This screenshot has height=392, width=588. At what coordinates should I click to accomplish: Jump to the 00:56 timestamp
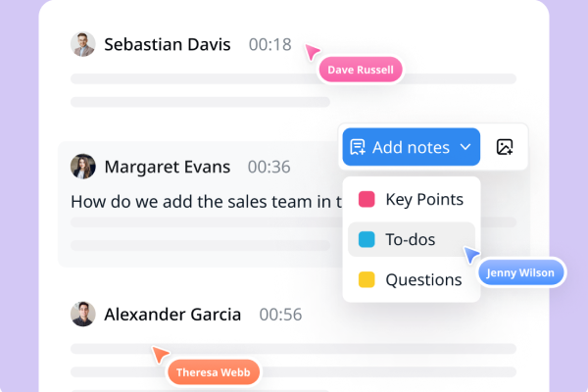coord(280,315)
